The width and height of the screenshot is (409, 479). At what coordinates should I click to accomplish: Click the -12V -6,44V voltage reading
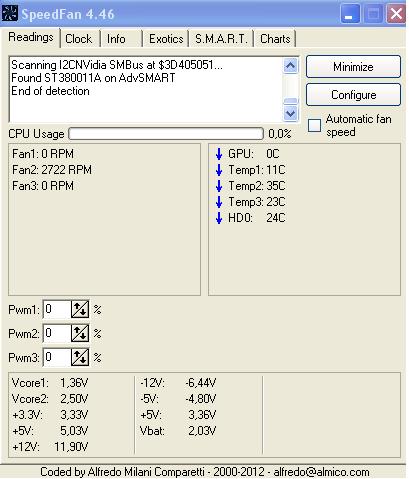coord(178,383)
